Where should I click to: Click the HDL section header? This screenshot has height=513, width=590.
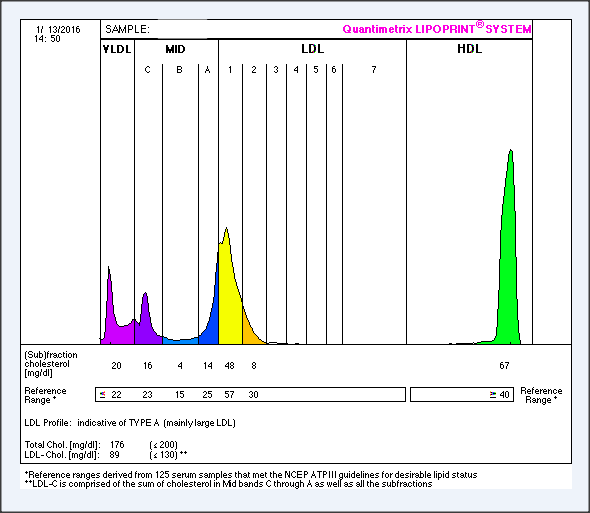tap(469, 49)
